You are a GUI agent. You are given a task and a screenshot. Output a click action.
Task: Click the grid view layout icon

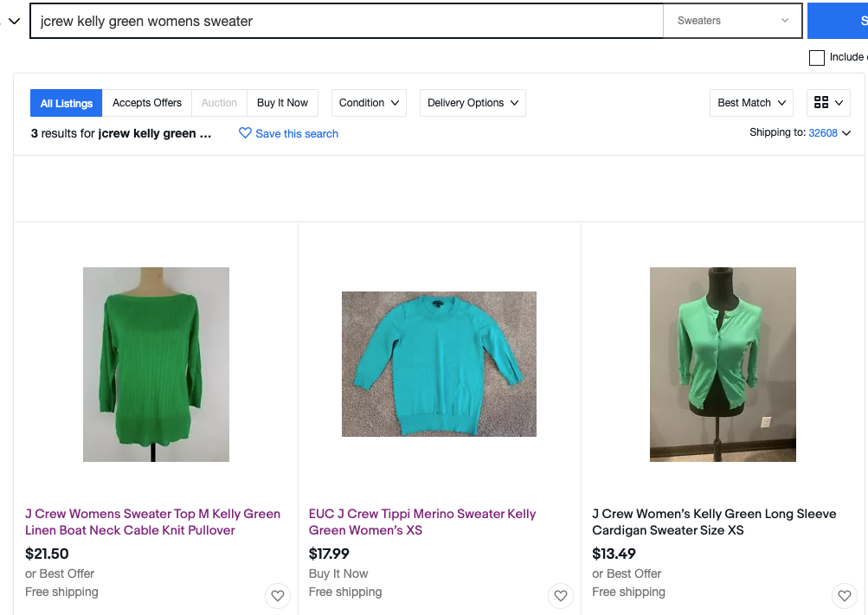821,103
